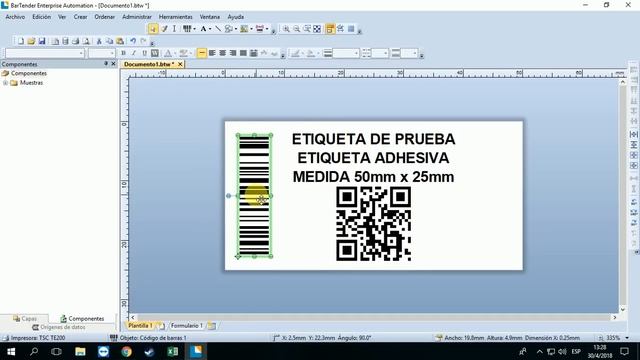Pin the Componentes panel
Screen dimensions: 640x360
(x=106, y=64)
